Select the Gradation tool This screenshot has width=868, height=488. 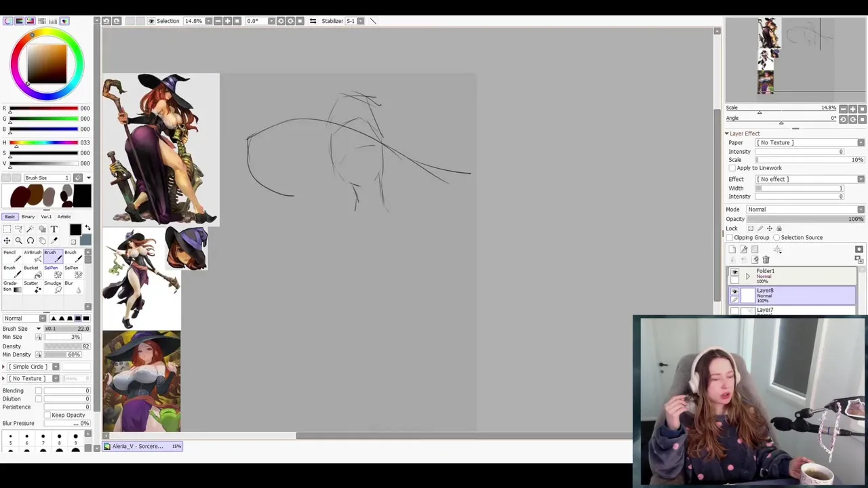pyautogui.click(x=12, y=287)
